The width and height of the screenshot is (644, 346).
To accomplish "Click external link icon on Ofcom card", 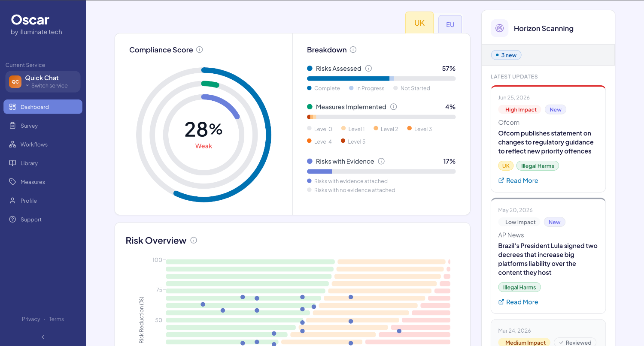I will [501, 181].
